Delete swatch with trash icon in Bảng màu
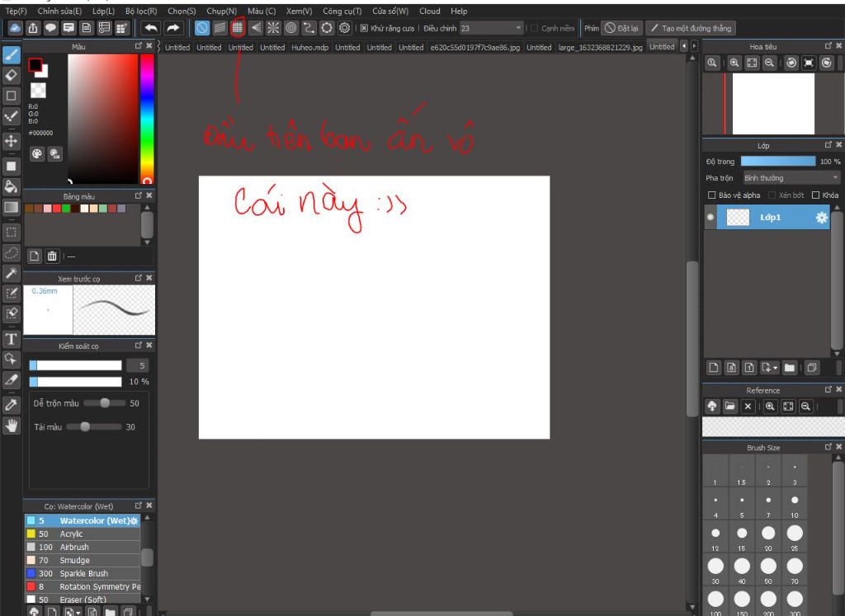 point(52,256)
